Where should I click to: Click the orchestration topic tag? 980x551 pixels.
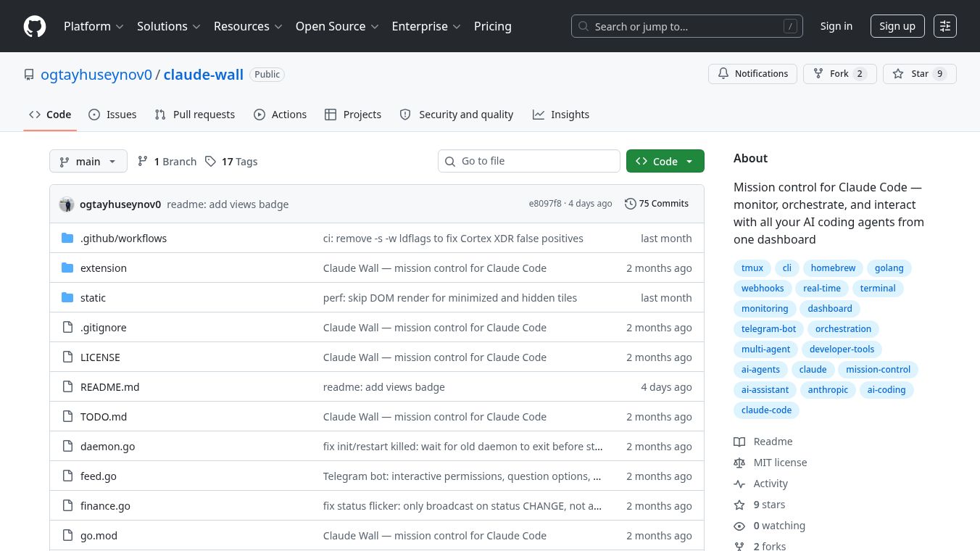(843, 329)
